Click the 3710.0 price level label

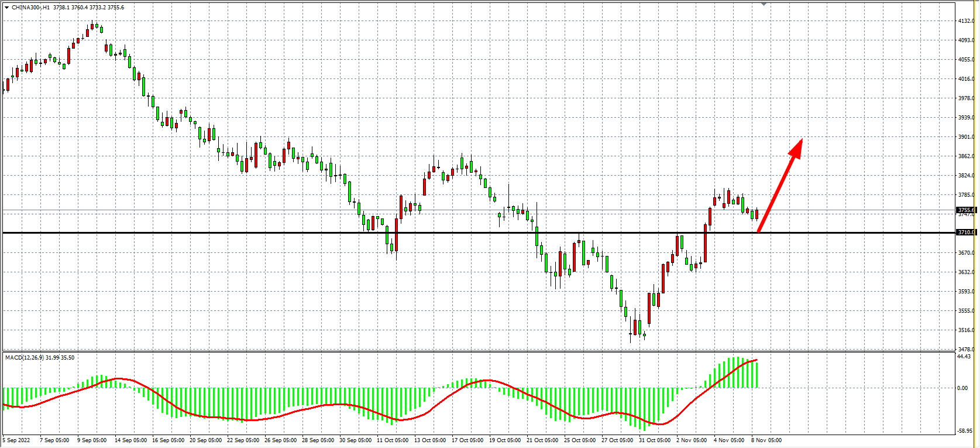(x=965, y=232)
